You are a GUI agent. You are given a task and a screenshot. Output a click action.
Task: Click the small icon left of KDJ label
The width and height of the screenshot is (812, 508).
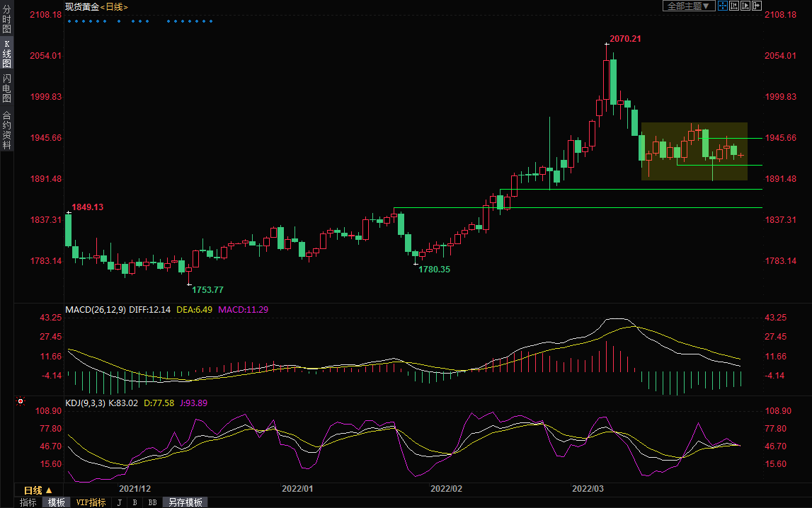pyautogui.click(x=21, y=402)
